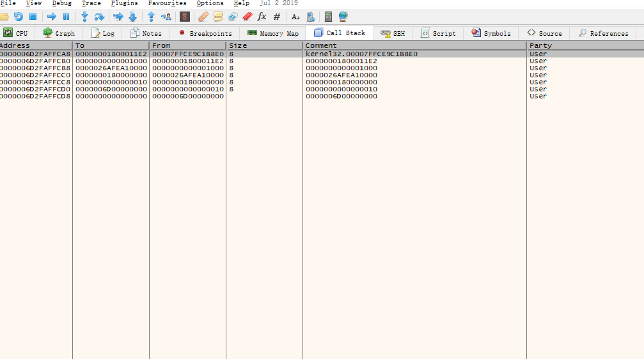644x359 pixels.
Task: Click the Step Into toolbar icon
Action: [84, 17]
